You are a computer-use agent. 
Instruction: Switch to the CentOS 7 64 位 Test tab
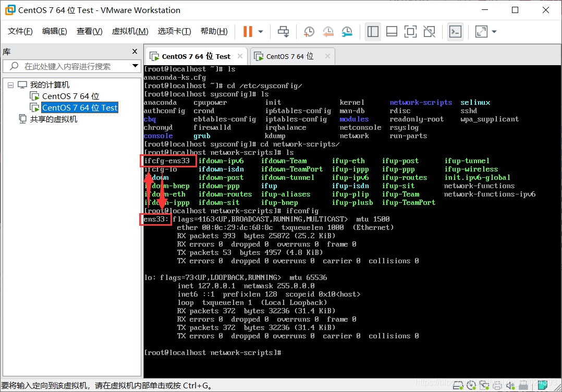click(x=196, y=56)
